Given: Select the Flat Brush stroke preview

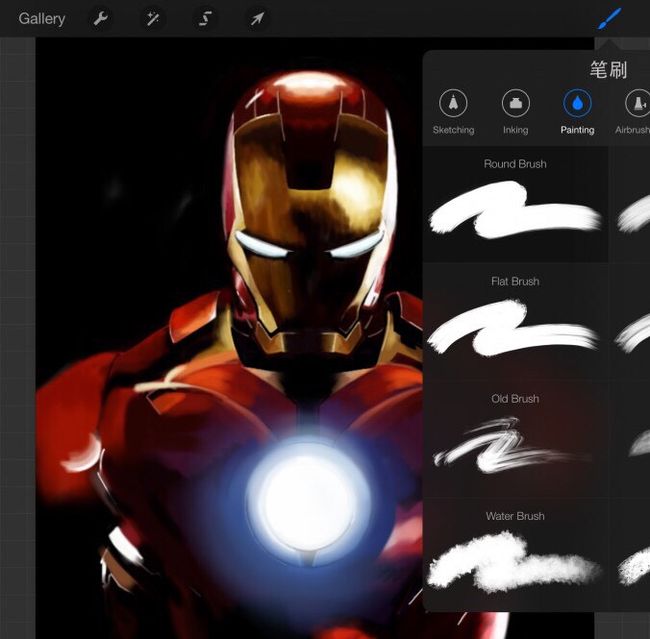Looking at the screenshot, I should click(x=513, y=328).
